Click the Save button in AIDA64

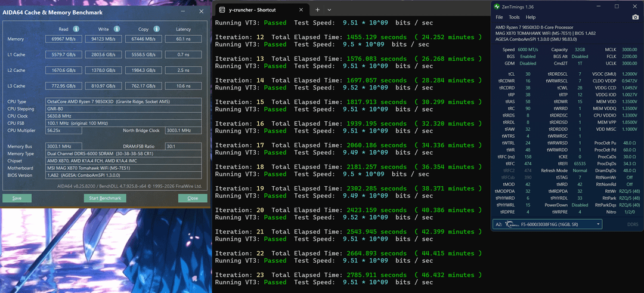click(17, 198)
